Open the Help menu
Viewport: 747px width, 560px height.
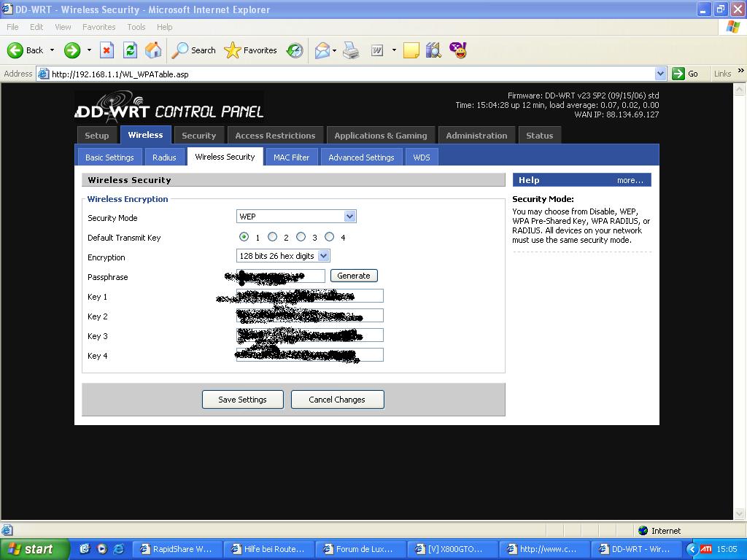[164, 27]
